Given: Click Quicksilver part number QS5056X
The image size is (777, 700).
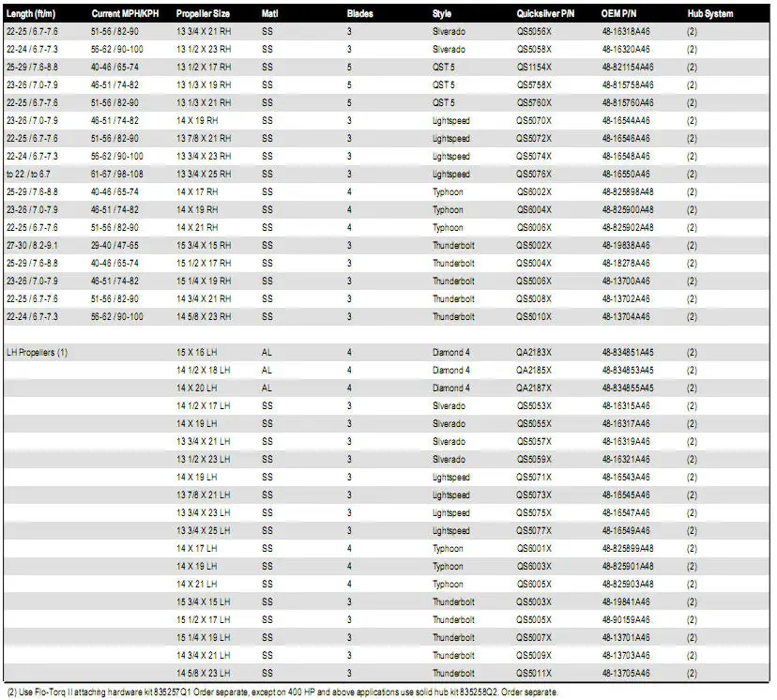Looking at the screenshot, I should tap(534, 32).
